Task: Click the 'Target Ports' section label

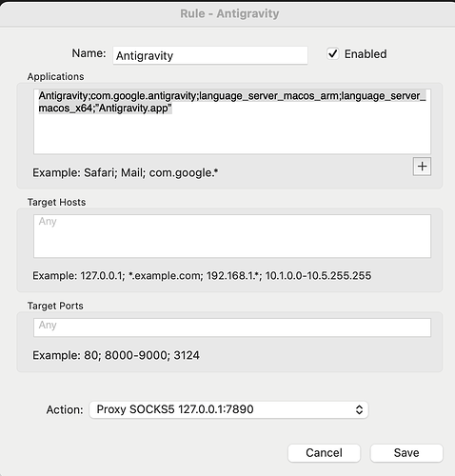Action: pyautogui.click(x=55, y=306)
